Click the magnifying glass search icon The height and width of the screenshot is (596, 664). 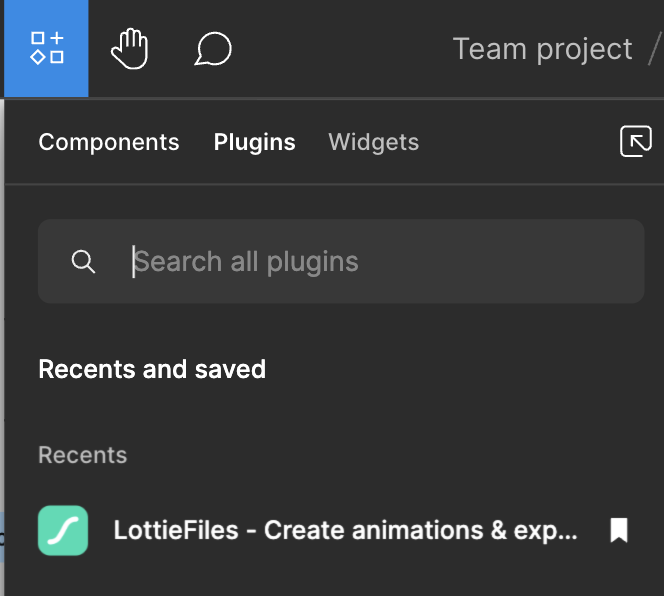83,261
